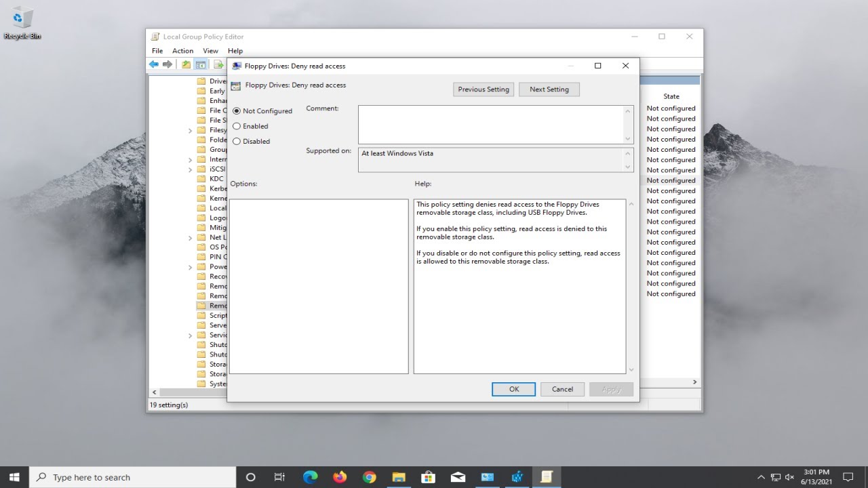Screen dimensions: 868x488
Task: Open Cortana circle icon on taskbar
Action: click(250, 477)
